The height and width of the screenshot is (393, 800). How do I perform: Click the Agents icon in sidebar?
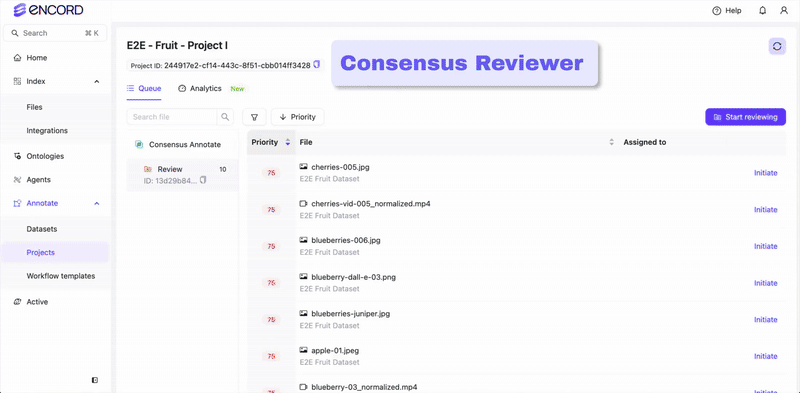(17, 180)
